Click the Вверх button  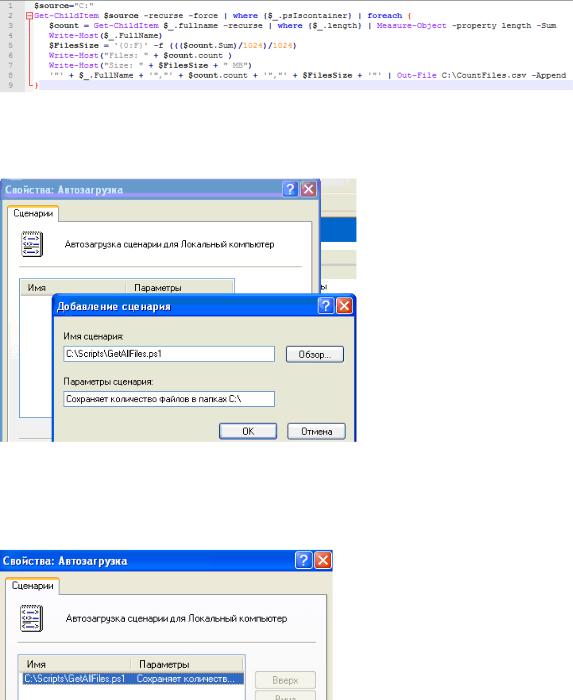pyautogui.click(x=285, y=680)
